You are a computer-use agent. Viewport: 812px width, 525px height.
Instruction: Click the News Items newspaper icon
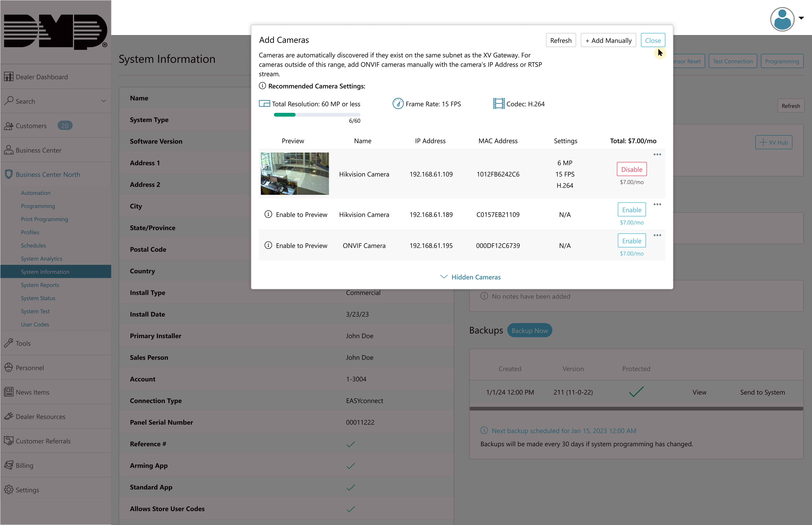(9, 392)
